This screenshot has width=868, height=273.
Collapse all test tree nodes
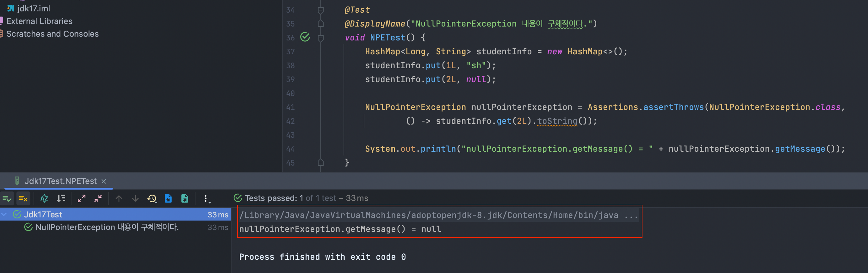pos(98,199)
